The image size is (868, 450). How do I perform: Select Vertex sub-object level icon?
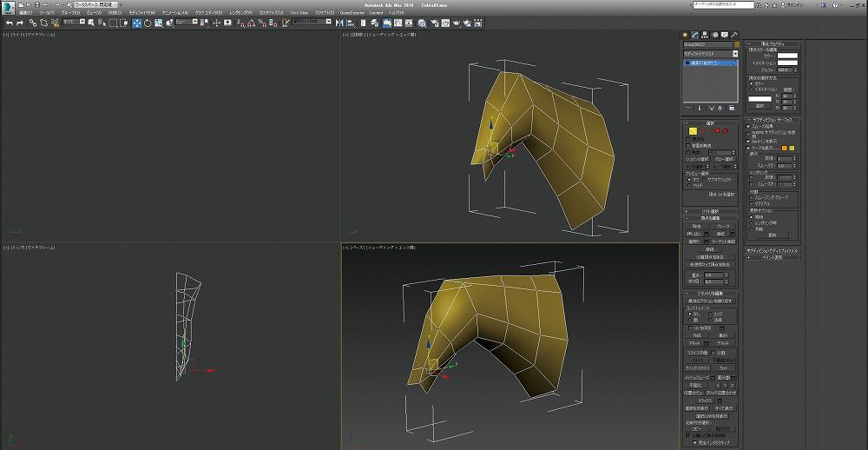[x=693, y=130]
